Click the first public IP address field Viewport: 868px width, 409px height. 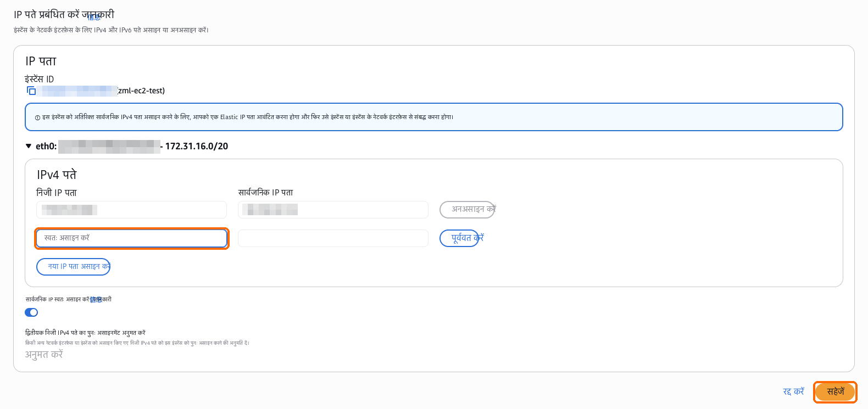coord(333,210)
